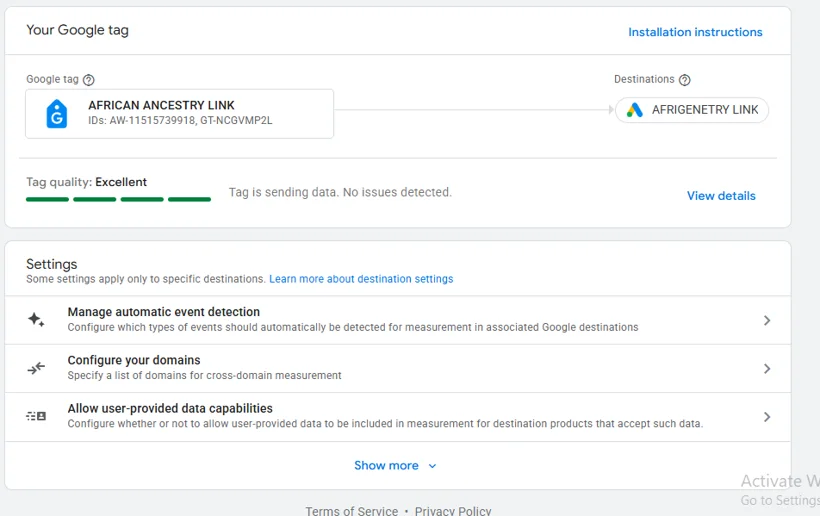This screenshot has width=820, height=516.
Task: Click the Google Ads logo icon
Action: point(634,110)
